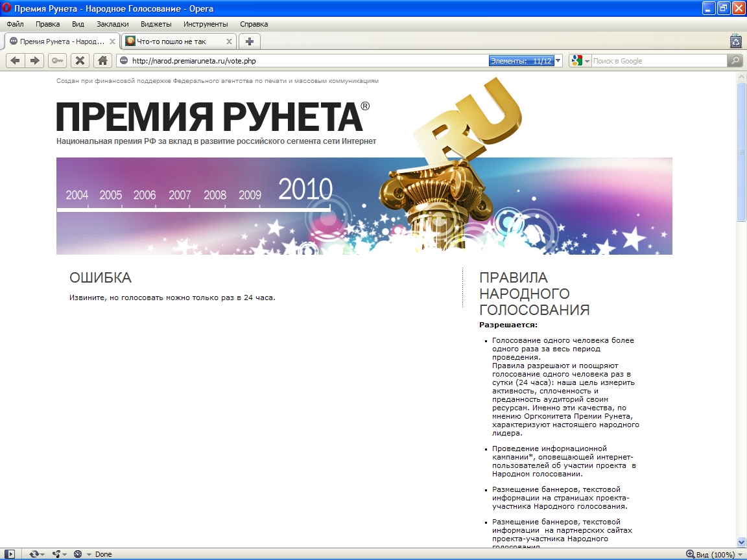This screenshot has width=747, height=560.
Task: Open the Файл menu
Action: pyautogui.click(x=16, y=24)
